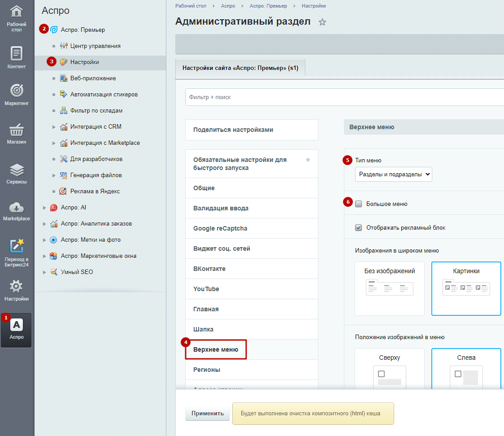Click the Аспро: AI icon
The width and height of the screenshot is (504, 436).
(54, 207)
